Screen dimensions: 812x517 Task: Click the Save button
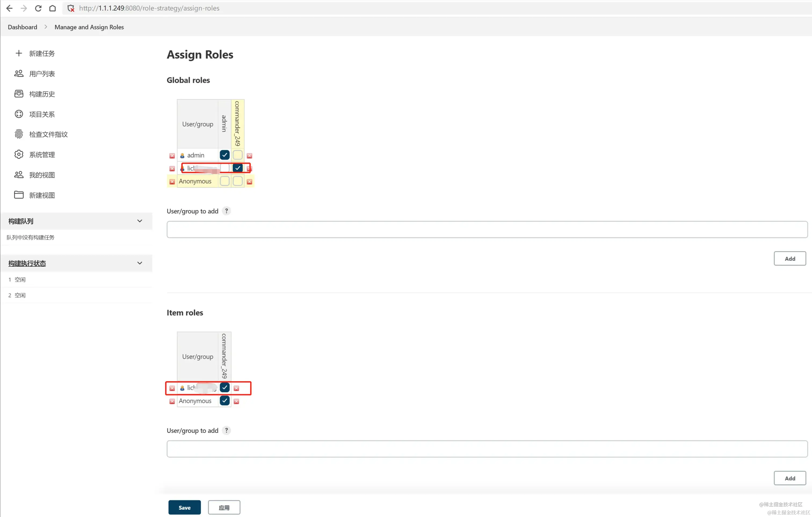pos(184,507)
